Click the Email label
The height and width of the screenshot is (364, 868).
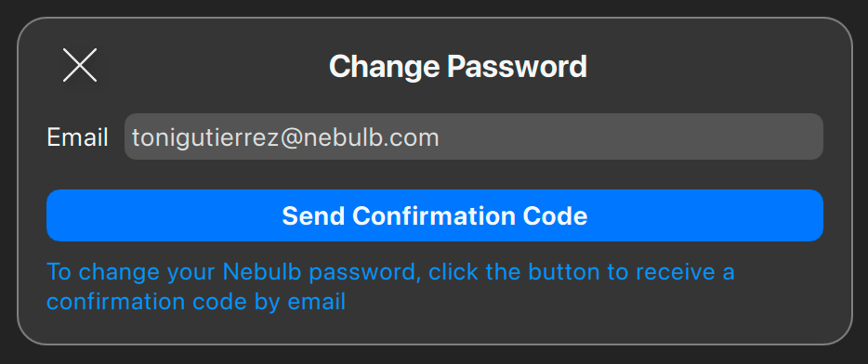pos(77,137)
